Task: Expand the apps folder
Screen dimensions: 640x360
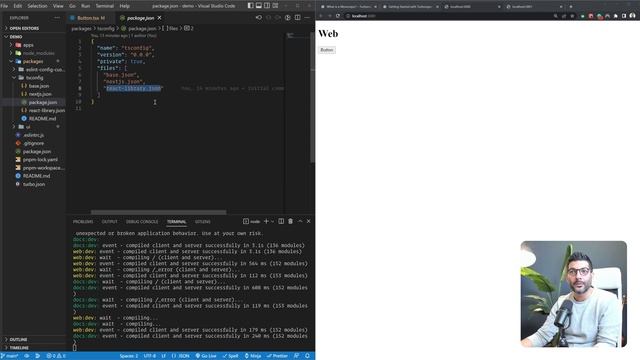Action: pos(28,45)
